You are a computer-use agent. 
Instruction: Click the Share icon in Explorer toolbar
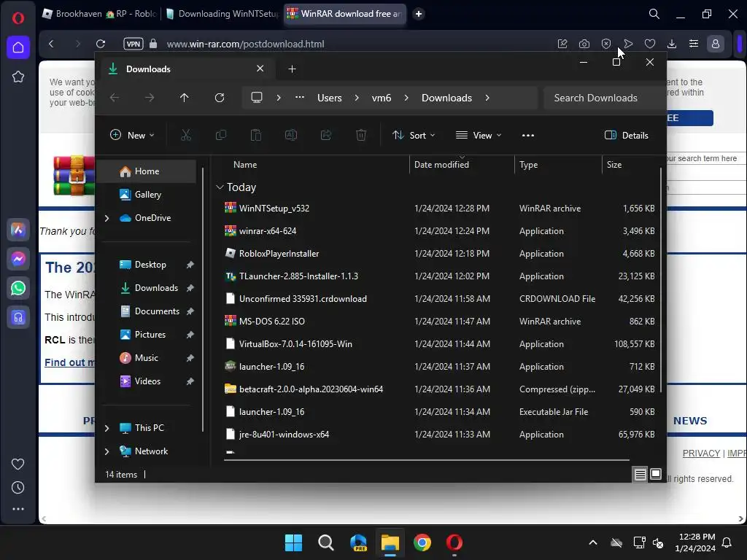[326, 135]
